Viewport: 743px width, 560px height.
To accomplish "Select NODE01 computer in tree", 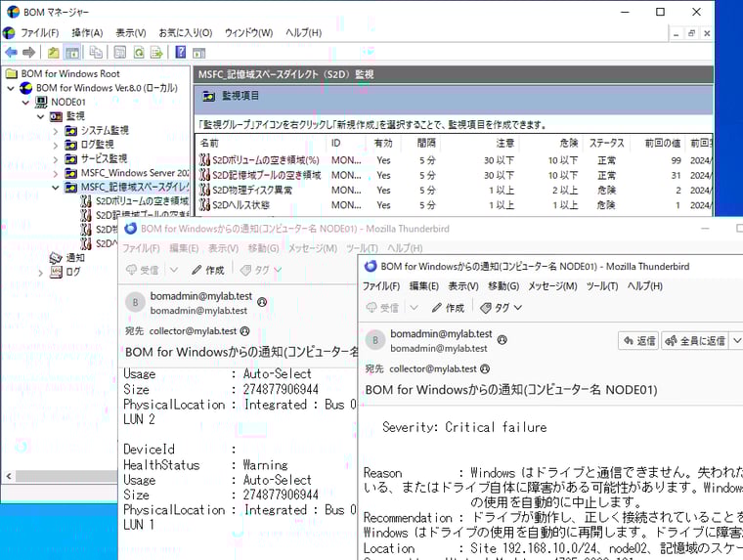I will click(x=68, y=102).
